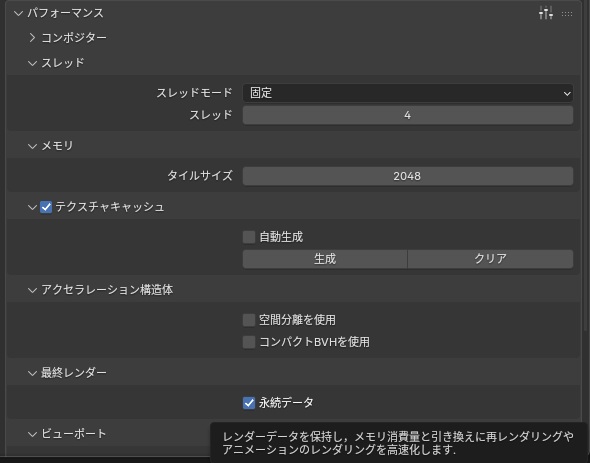The height and width of the screenshot is (463, 590).
Task: Click the タイルサイズ label
Action: [x=200, y=175]
